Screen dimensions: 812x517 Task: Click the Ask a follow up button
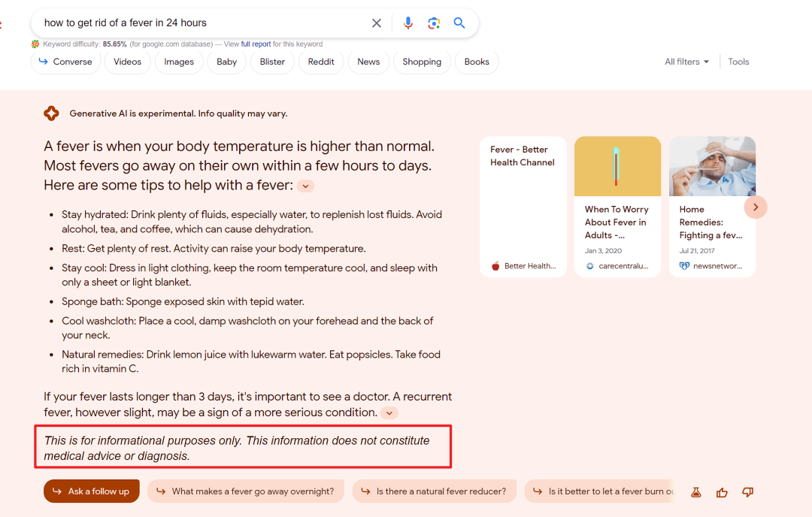[92, 491]
